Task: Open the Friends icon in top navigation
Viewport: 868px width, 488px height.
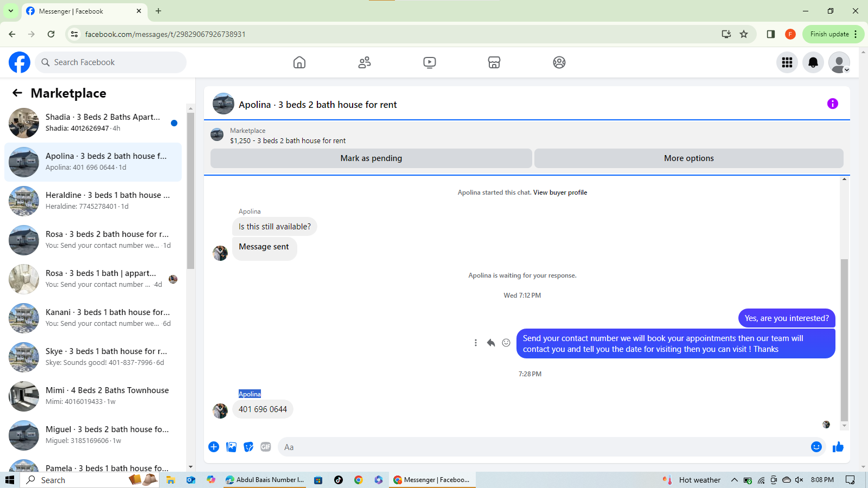Action: pos(365,62)
